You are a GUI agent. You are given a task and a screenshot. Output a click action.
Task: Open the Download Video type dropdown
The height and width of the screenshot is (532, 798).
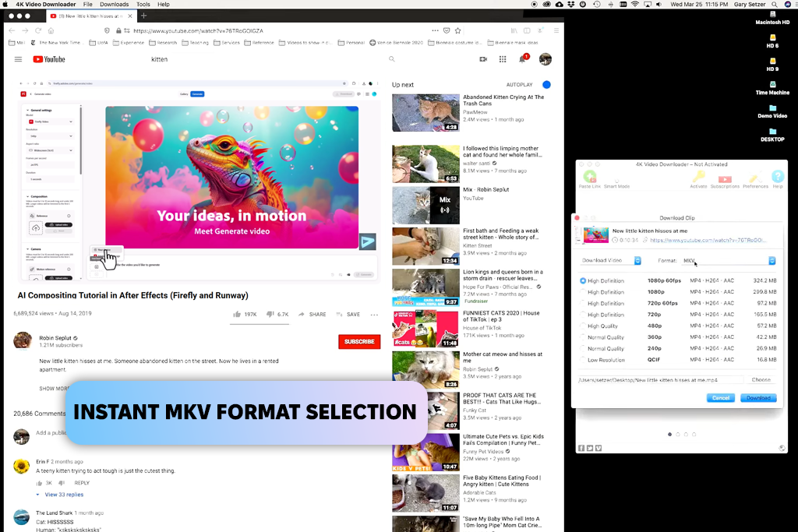611,260
